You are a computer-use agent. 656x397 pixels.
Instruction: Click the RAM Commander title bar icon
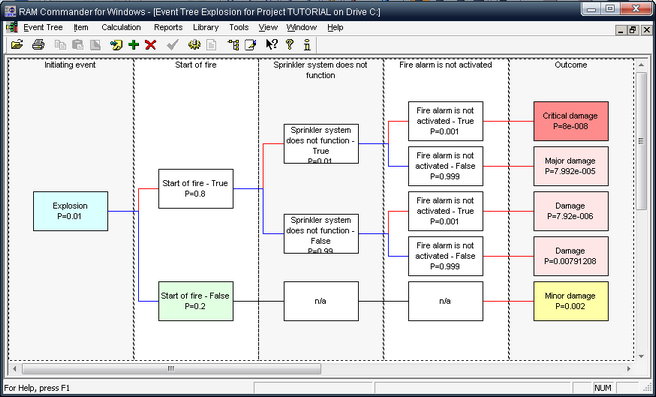[x=10, y=11]
